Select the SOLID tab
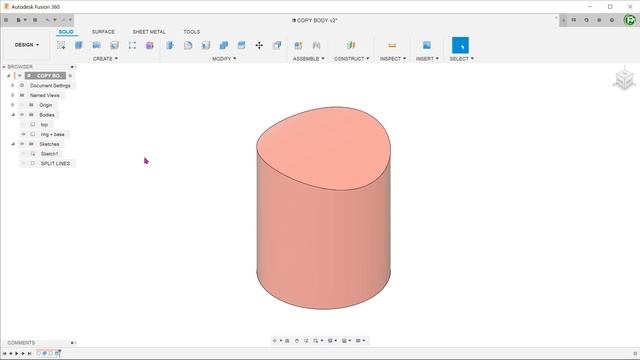Image resolution: width=640 pixels, height=360 pixels. pos(66,32)
